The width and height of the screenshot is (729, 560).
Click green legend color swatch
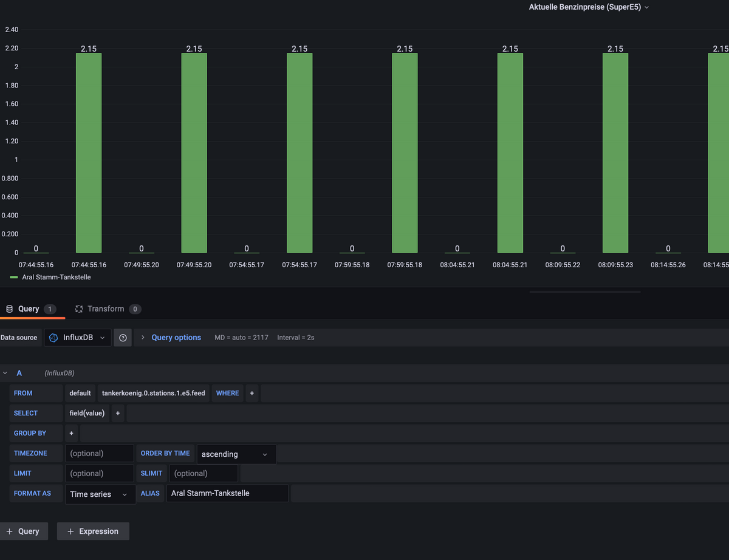(14, 277)
